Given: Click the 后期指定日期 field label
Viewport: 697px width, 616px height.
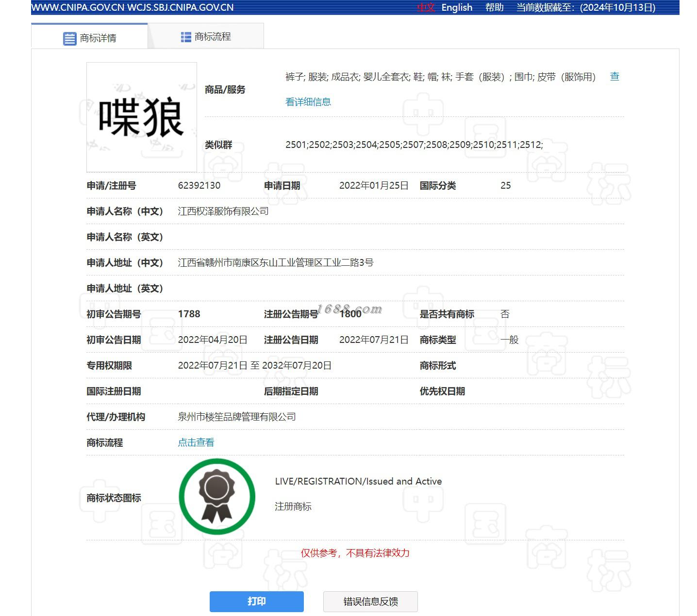Looking at the screenshot, I should [x=291, y=391].
